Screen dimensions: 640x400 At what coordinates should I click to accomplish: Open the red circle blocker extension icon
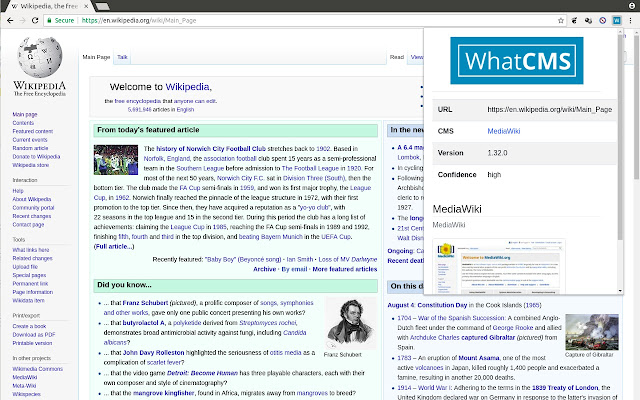(x=602, y=20)
